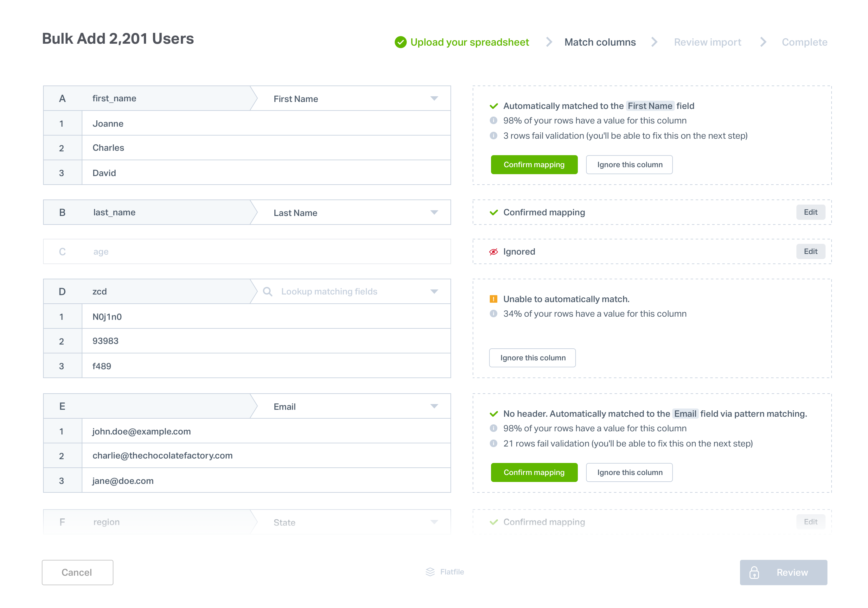The width and height of the screenshot is (868, 608).
Task: Select the Match columns step
Action: pos(600,42)
